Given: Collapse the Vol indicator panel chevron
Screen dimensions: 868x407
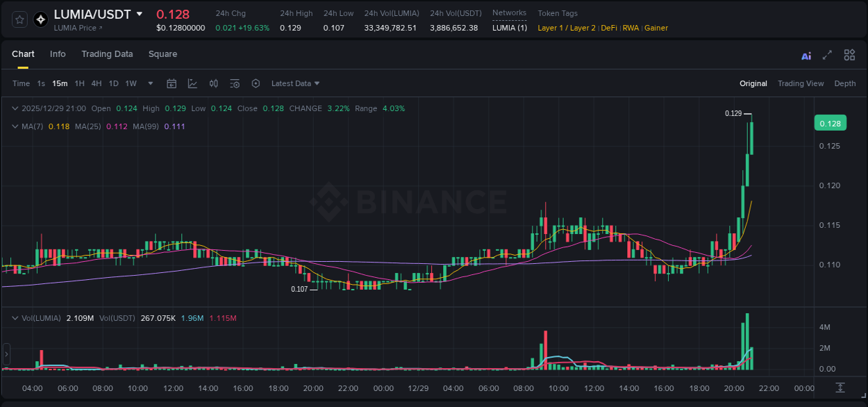Looking at the screenshot, I should pyautogui.click(x=15, y=317).
